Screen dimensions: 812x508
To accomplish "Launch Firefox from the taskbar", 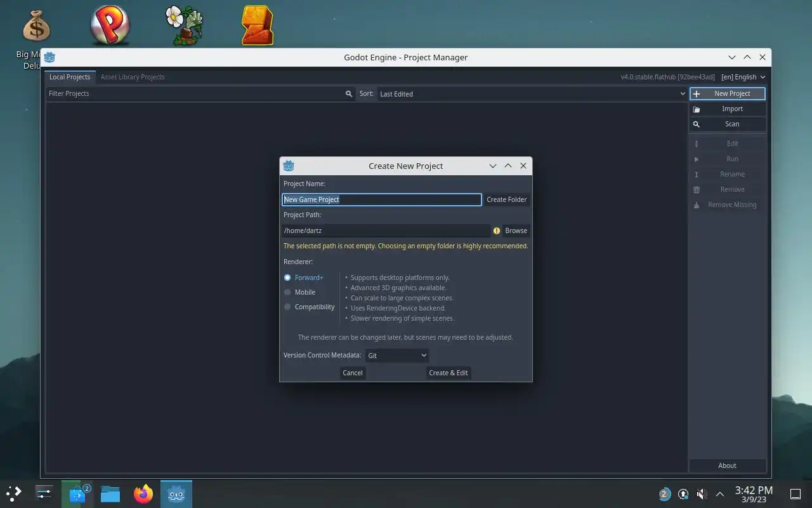I will (x=143, y=493).
